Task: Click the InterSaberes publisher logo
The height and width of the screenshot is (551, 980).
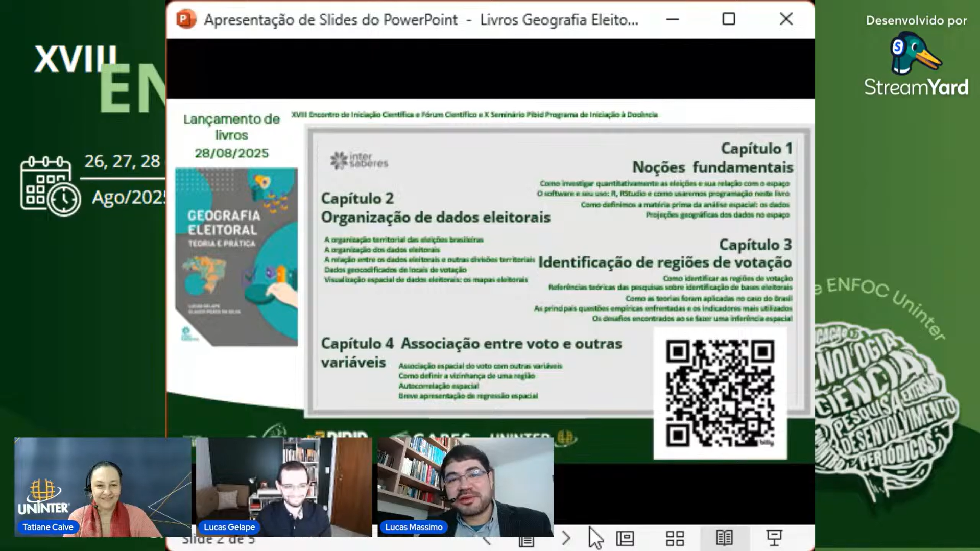Action: click(x=359, y=160)
